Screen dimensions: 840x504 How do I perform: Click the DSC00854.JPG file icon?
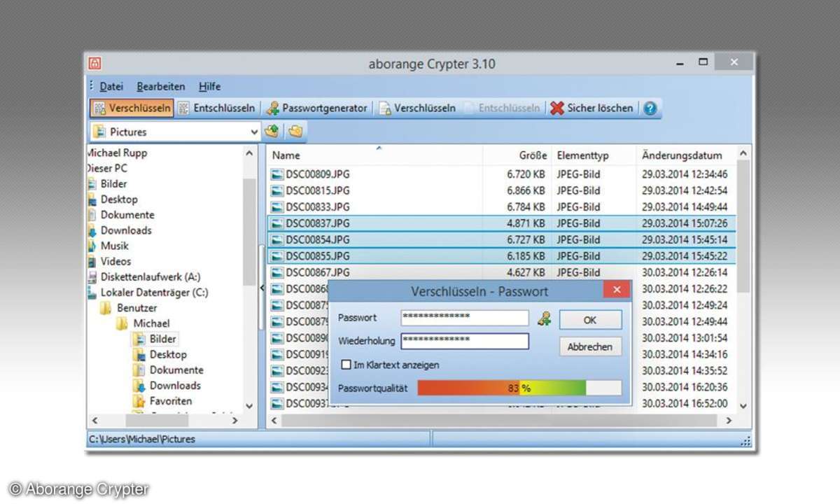(x=277, y=239)
